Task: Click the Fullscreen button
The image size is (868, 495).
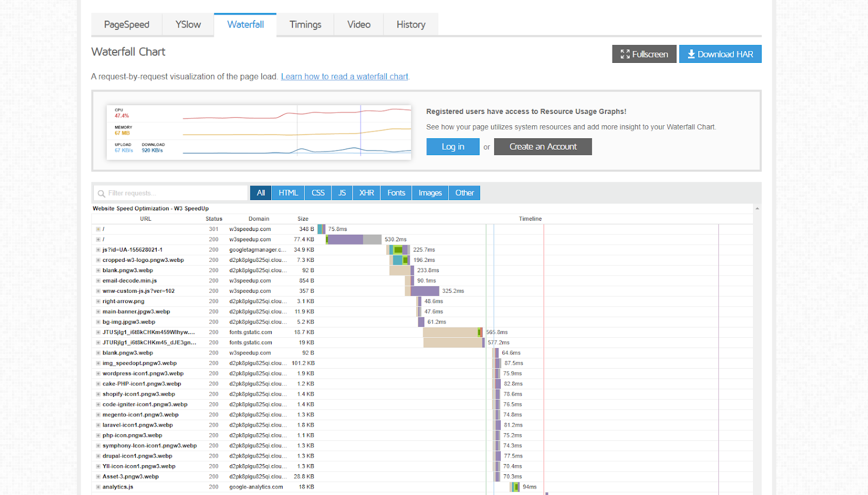Action: [x=644, y=54]
